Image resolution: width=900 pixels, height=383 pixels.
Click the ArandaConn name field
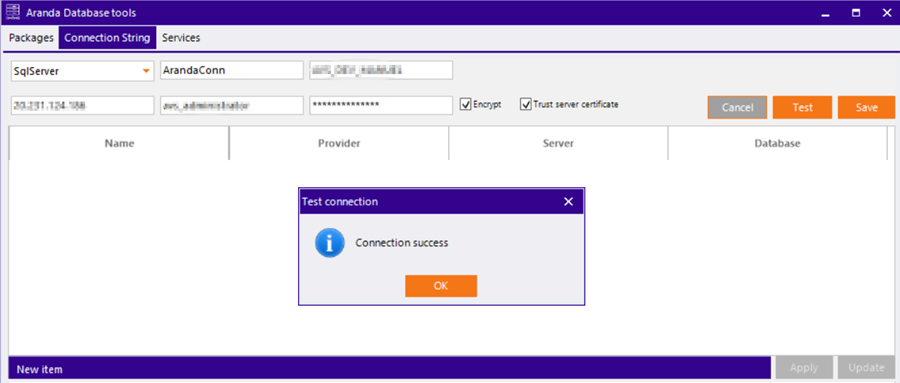[232, 71]
